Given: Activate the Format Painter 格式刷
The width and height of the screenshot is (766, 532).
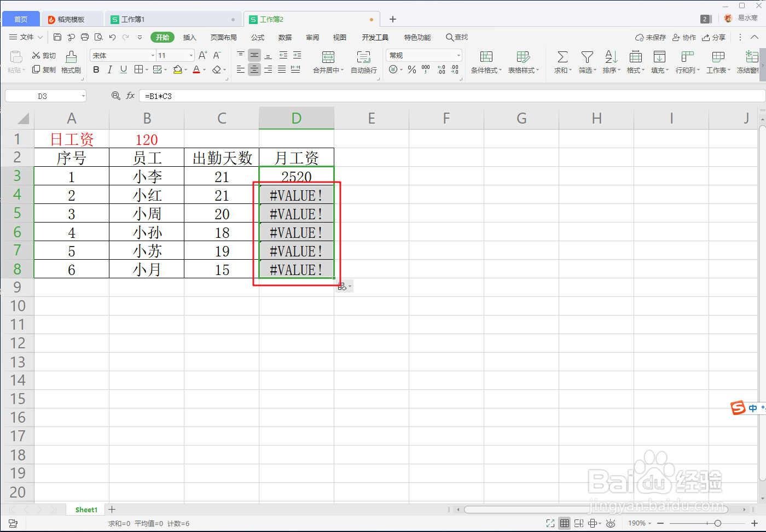Looking at the screenshot, I should click(71, 62).
